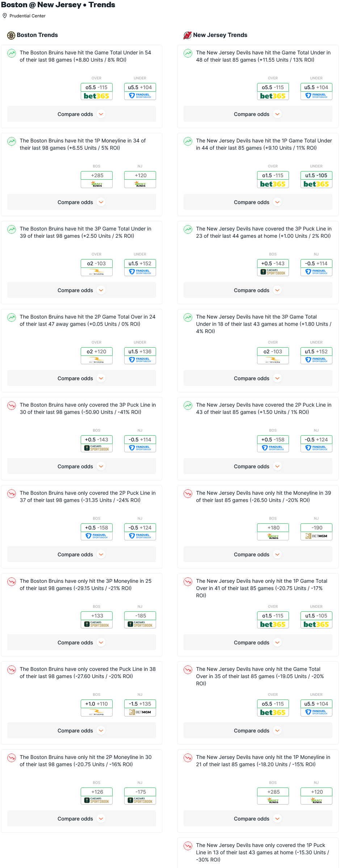Expand Compare odds under Devils 1P Game Total Under trend
Image resolution: width=340 pixels, height=868 pixels.
tap(258, 202)
